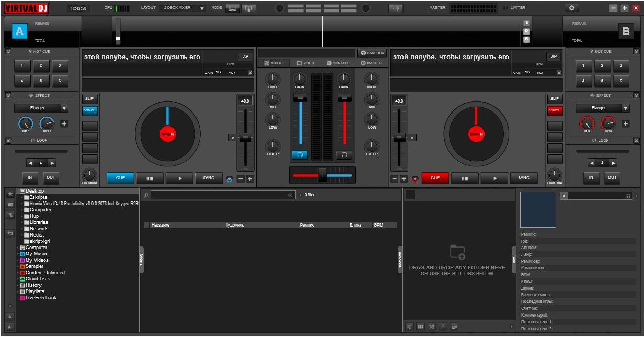Toggle VINYL mode on deck A

(x=89, y=110)
